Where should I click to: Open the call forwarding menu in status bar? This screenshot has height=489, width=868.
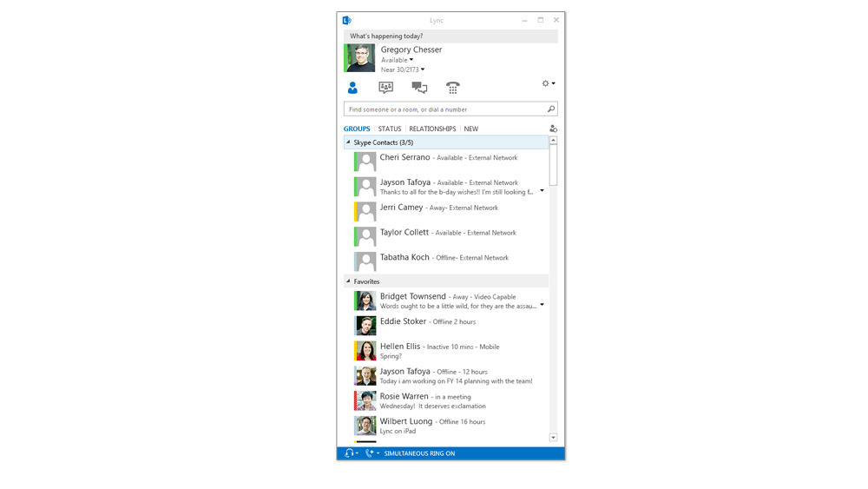(372, 453)
